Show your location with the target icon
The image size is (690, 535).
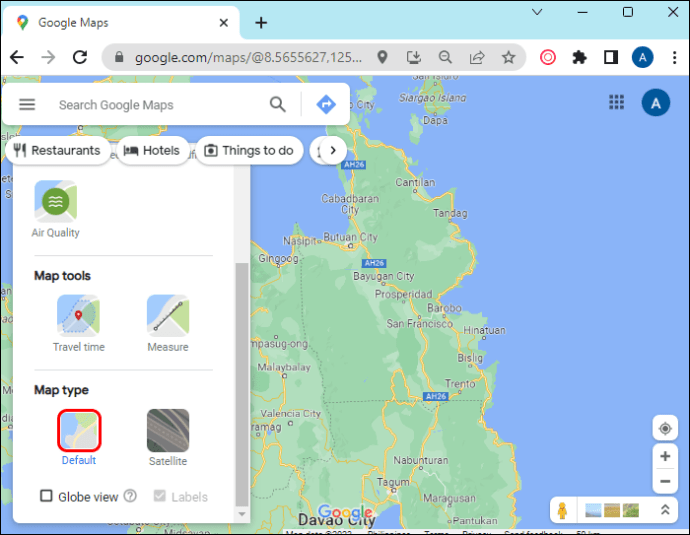click(665, 428)
